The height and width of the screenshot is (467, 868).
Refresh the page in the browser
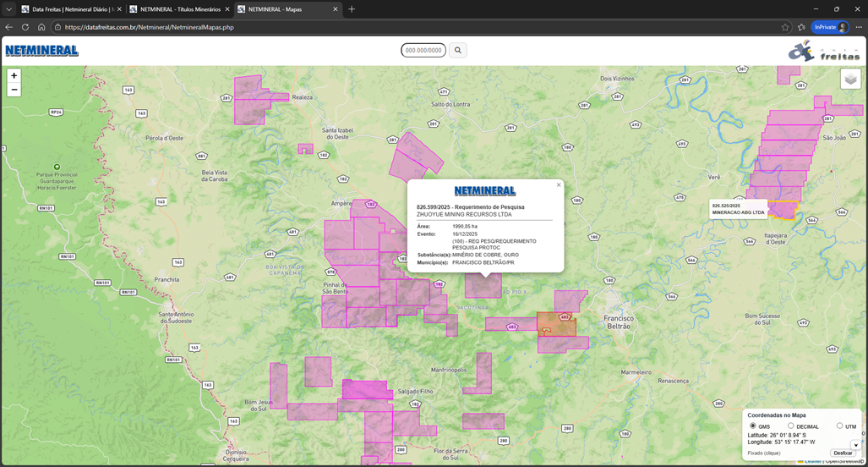pos(25,27)
